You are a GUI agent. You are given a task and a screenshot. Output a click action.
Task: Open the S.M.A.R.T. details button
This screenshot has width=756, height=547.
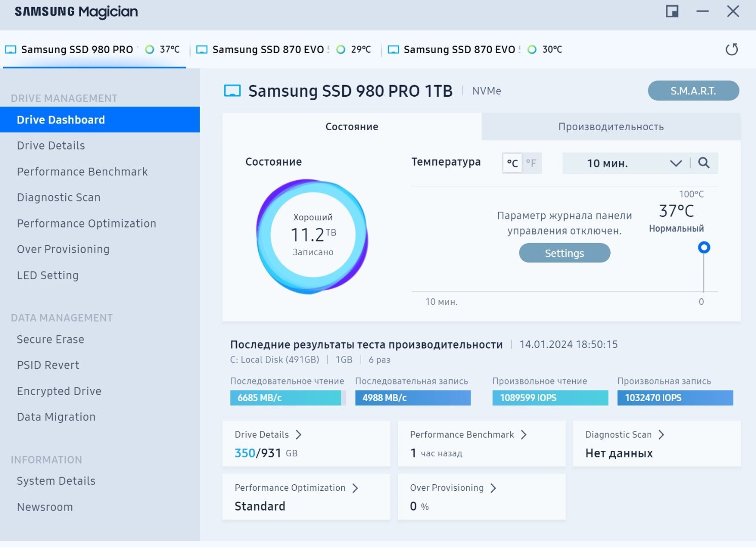pos(693,91)
